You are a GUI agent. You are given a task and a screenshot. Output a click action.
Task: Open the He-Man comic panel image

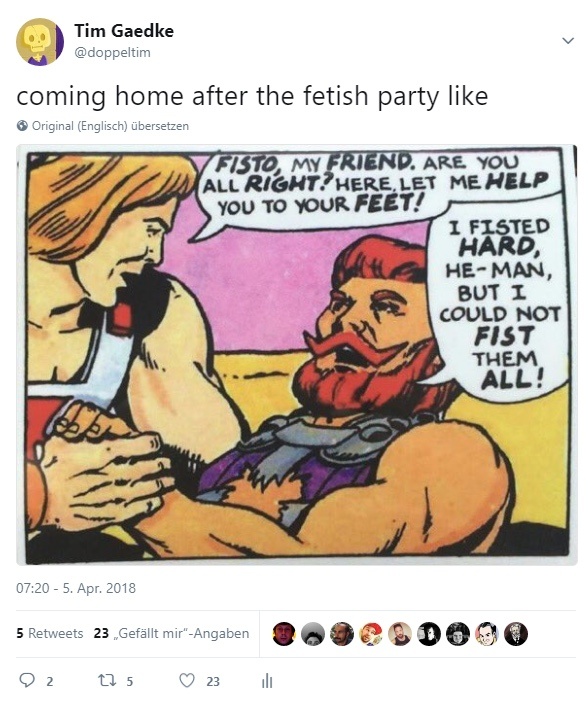pyautogui.click(x=297, y=355)
